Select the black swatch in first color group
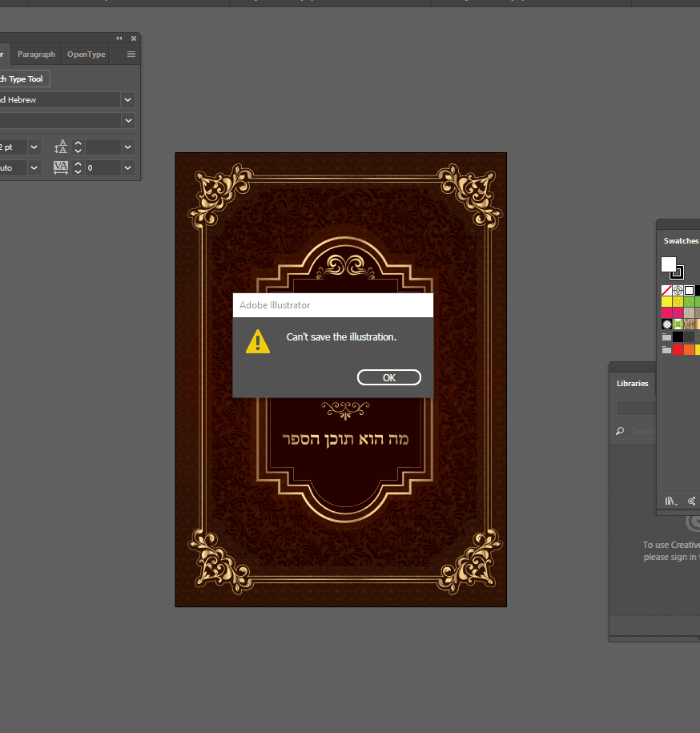Image resolution: width=700 pixels, height=733 pixels. pyautogui.click(x=678, y=336)
